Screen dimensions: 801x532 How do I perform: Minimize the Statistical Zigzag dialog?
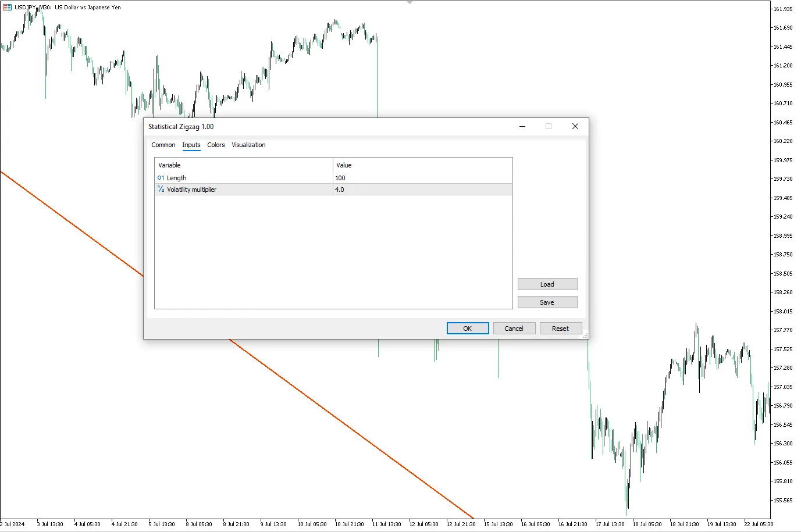(x=522, y=126)
